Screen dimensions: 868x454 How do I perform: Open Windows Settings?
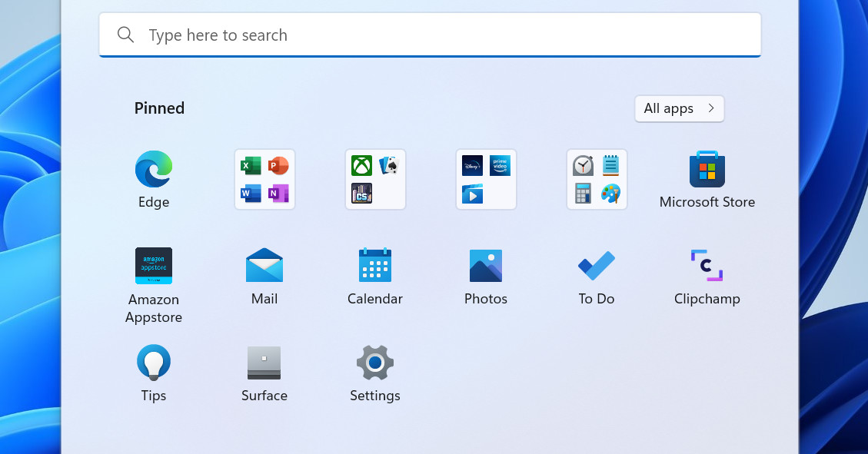coord(374,363)
